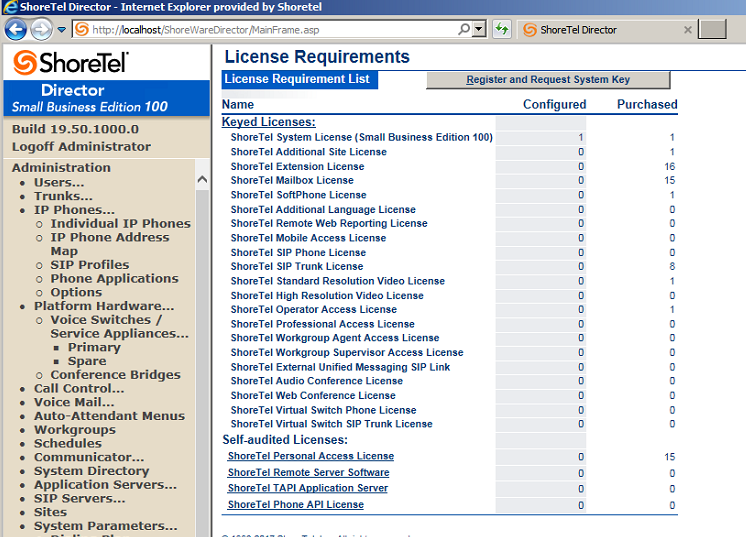
Task: Open Phone Applications page
Action: [x=115, y=279]
